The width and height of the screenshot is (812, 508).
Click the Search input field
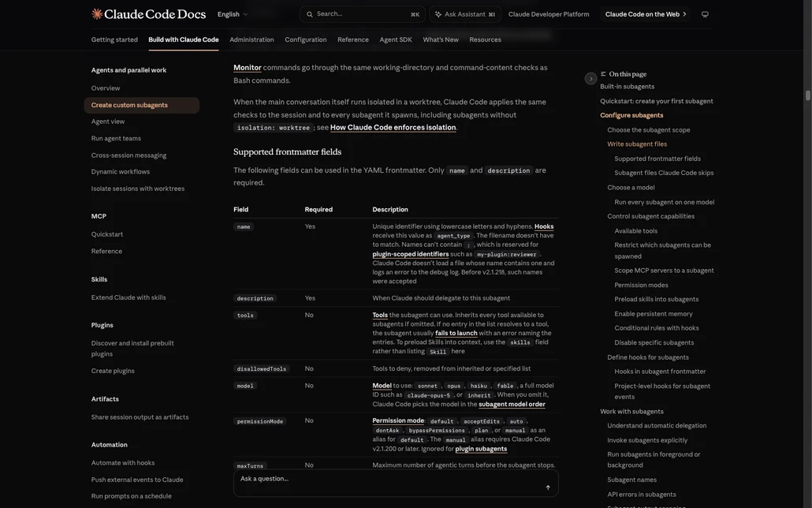pyautogui.click(x=363, y=14)
